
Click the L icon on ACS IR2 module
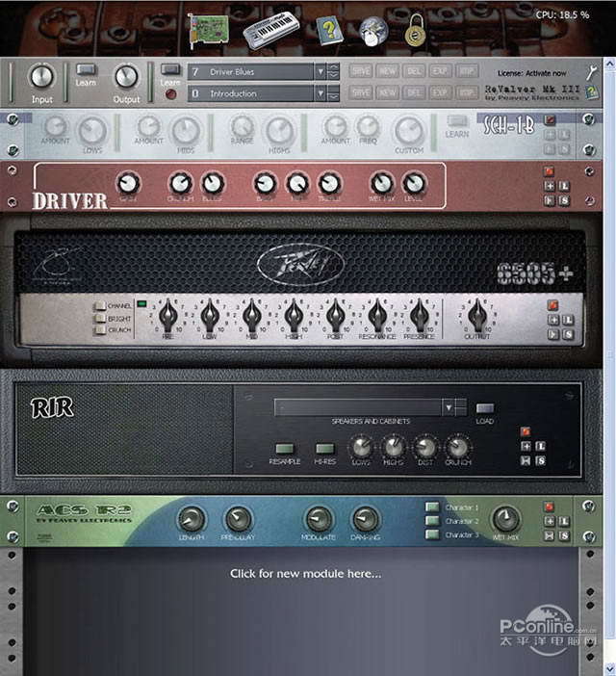coord(564,521)
